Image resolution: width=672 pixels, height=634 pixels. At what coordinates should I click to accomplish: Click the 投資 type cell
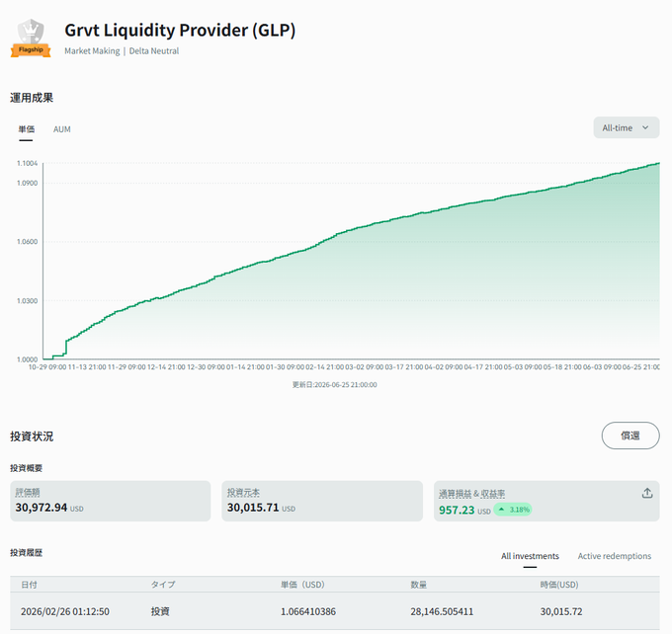[x=160, y=611]
